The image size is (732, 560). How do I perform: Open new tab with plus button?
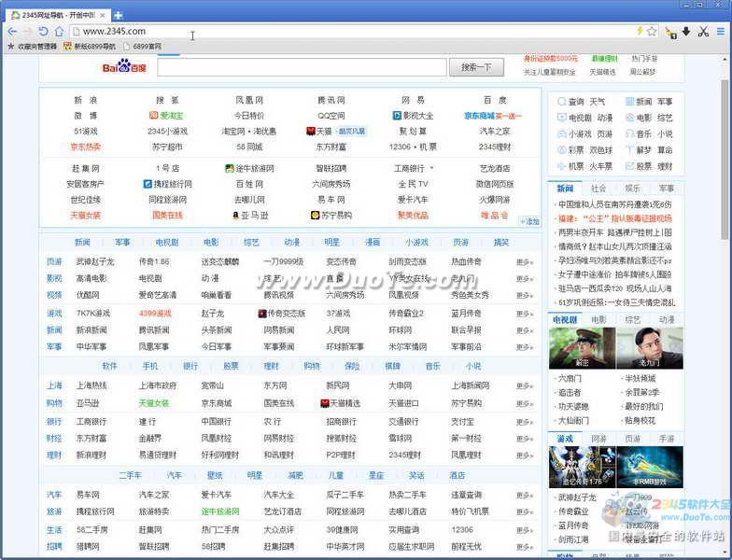click(x=118, y=15)
